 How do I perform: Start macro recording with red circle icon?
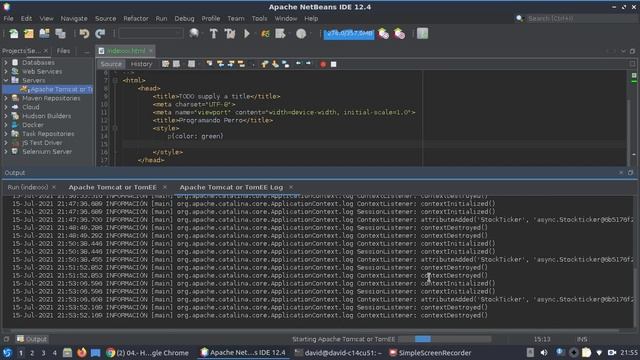pos(323,64)
